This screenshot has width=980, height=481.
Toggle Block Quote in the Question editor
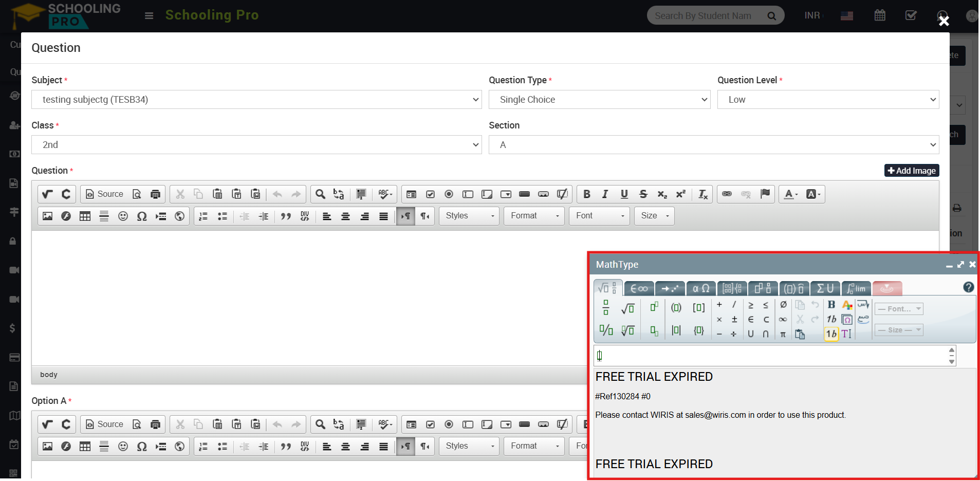coord(286,216)
